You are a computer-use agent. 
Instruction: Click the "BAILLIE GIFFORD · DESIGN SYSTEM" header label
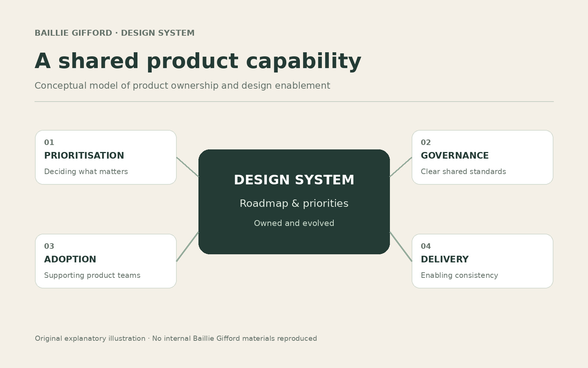[115, 33]
